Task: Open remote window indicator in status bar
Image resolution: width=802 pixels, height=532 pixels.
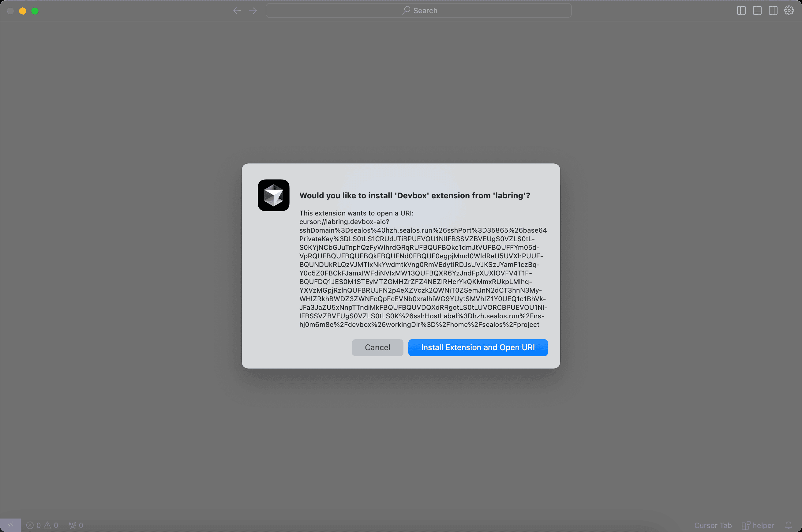Action: (x=10, y=525)
